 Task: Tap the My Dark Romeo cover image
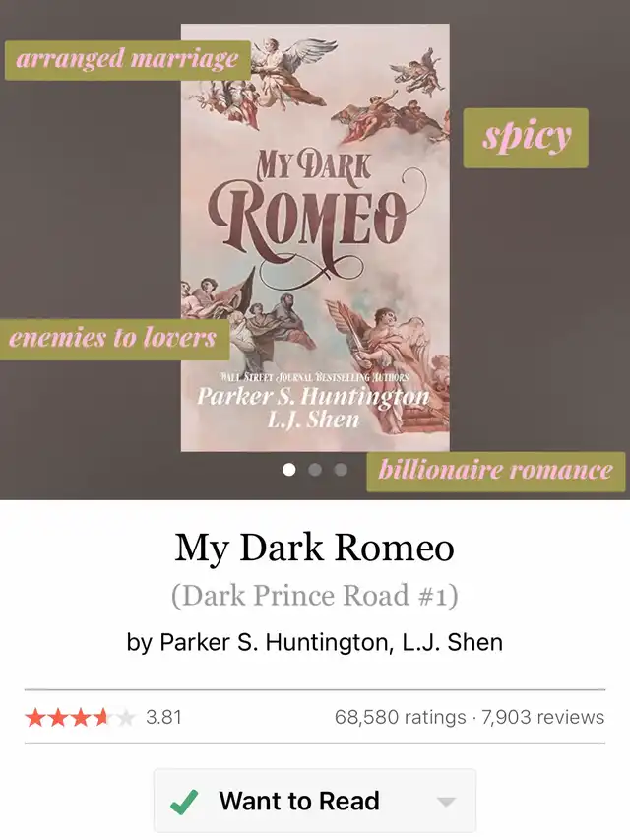(x=315, y=238)
